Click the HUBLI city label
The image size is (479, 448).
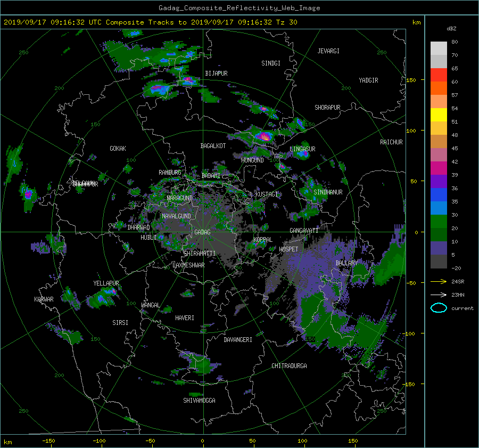click(x=148, y=237)
